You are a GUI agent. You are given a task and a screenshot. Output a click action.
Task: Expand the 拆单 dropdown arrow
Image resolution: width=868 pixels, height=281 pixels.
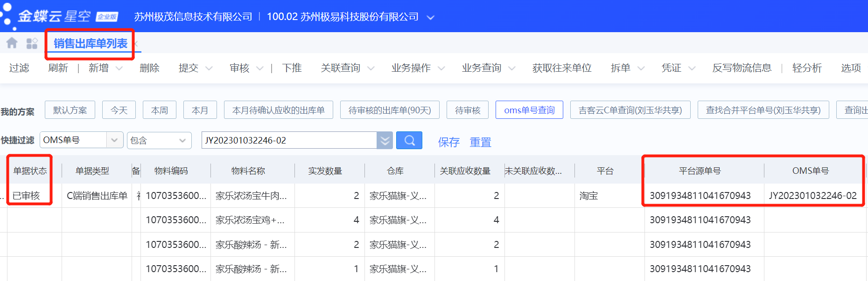(x=641, y=69)
